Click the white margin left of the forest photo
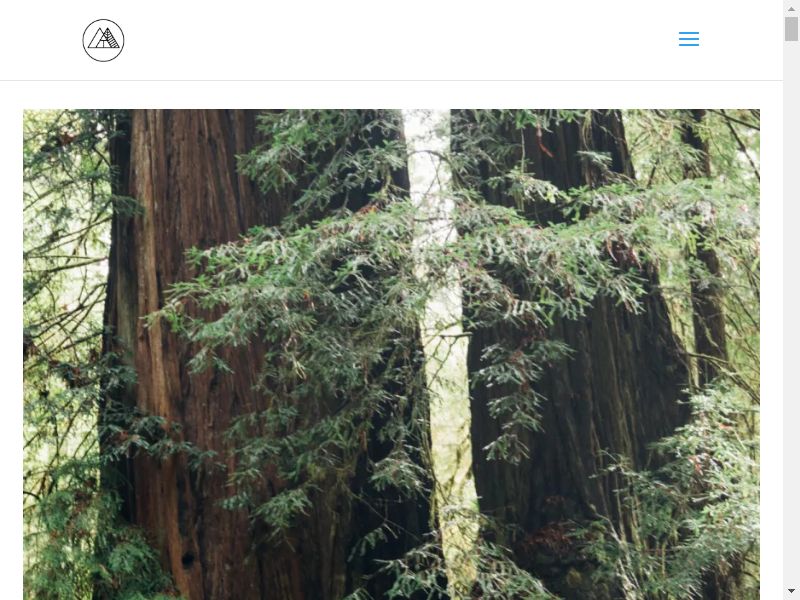 pyautogui.click(x=11, y=355)
